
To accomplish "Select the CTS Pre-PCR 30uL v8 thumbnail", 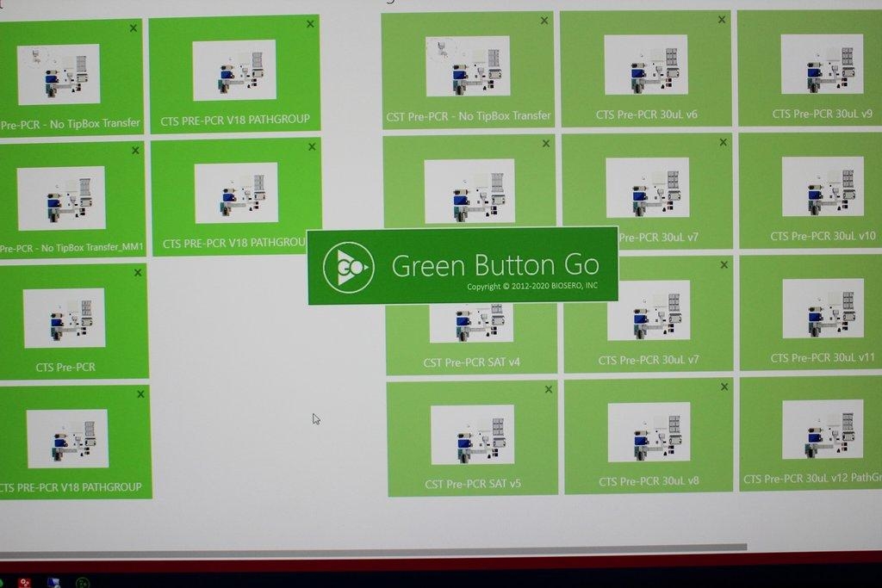I will (649, 432).
